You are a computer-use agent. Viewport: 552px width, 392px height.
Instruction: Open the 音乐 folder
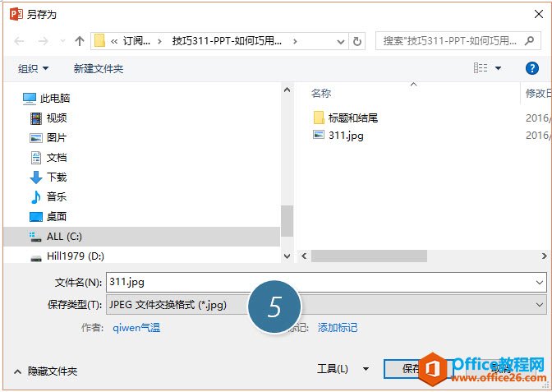click(48, 197)
